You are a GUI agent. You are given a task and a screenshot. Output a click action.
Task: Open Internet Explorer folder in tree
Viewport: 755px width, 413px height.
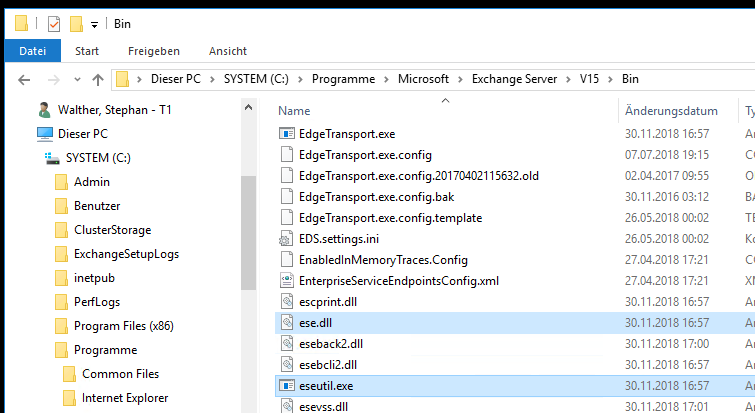click(125, 398)
